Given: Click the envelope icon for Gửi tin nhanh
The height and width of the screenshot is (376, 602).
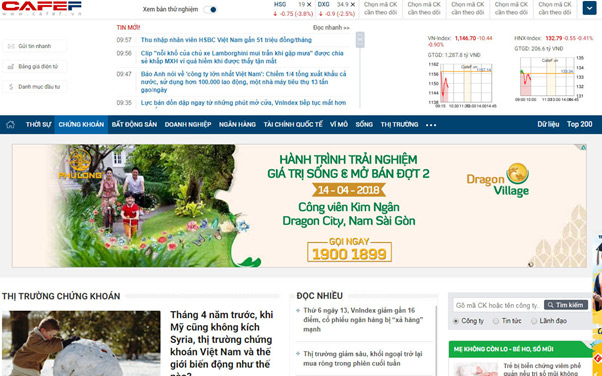Looking at the screenshot, I should coord(11,46).
